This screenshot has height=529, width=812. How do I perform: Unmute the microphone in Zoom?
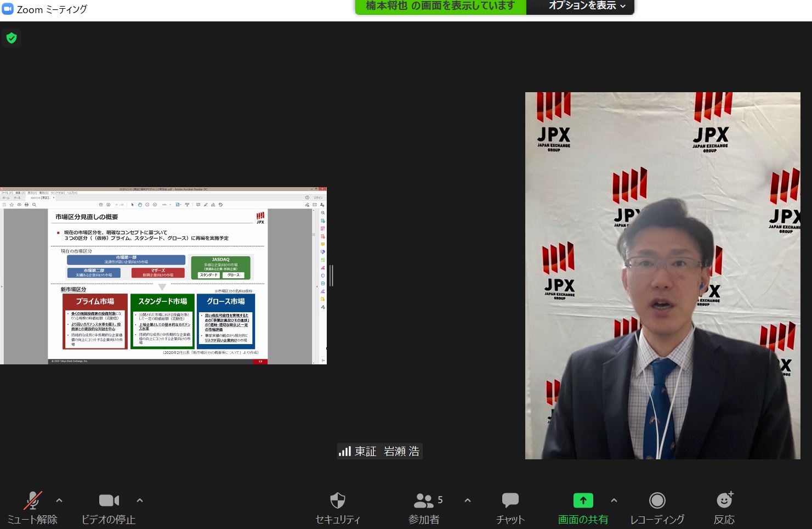[32, 508]
